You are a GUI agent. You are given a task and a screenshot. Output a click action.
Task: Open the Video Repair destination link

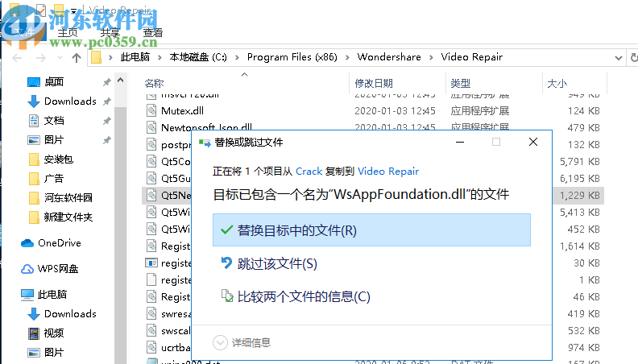click(388, 172)
